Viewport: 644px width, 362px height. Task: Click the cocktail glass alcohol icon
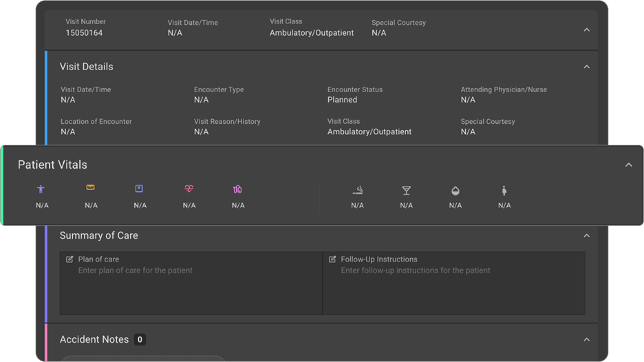[x=406, y=190]
